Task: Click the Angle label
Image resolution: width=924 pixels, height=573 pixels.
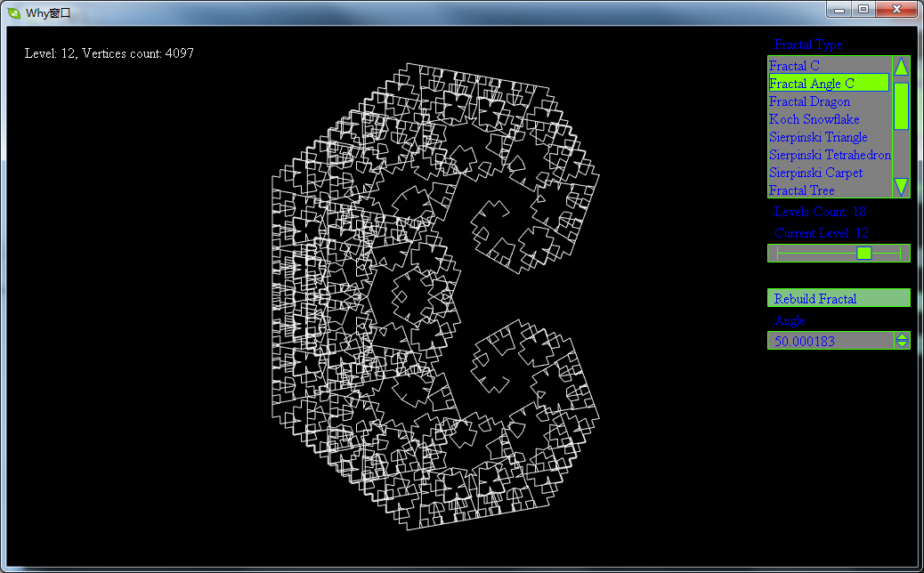Action: pos(790,320)
